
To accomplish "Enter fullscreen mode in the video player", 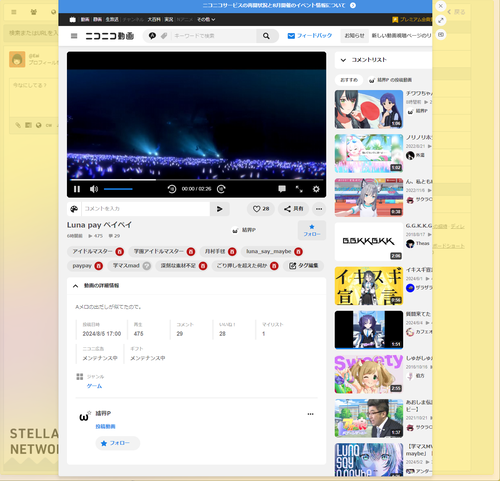I will pos(299,189).
